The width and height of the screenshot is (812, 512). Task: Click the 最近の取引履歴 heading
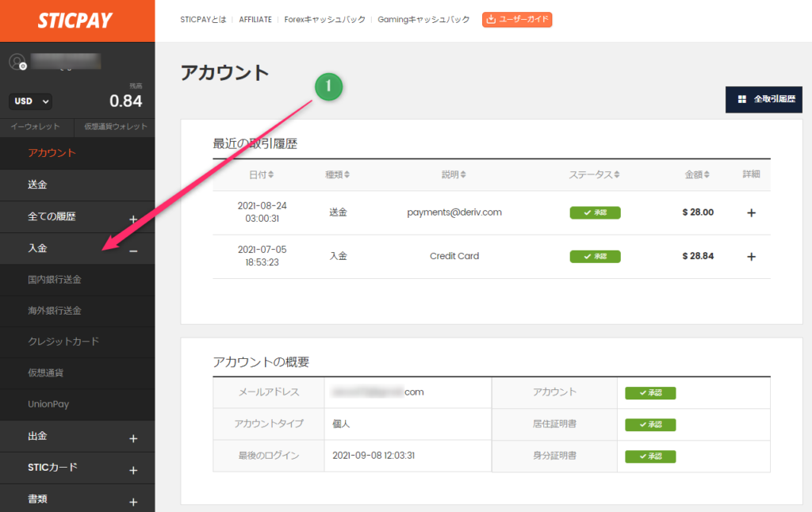[x=255, y=144]
